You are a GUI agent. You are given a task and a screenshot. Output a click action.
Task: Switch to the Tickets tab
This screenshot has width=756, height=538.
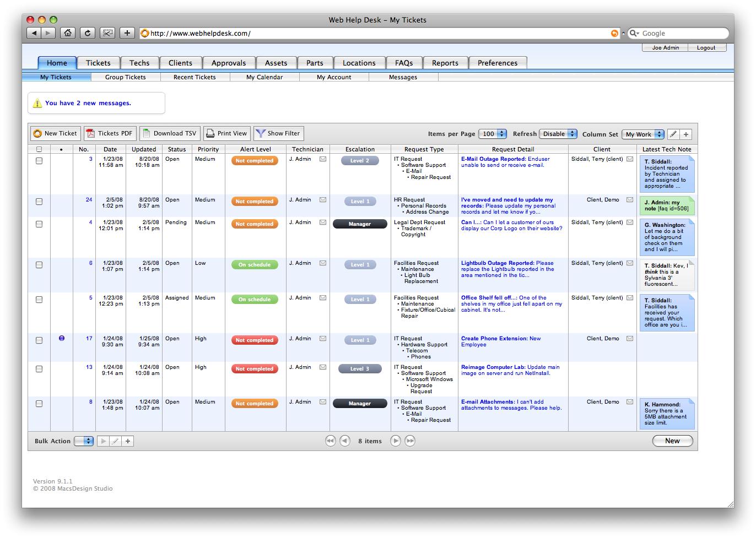98,63
